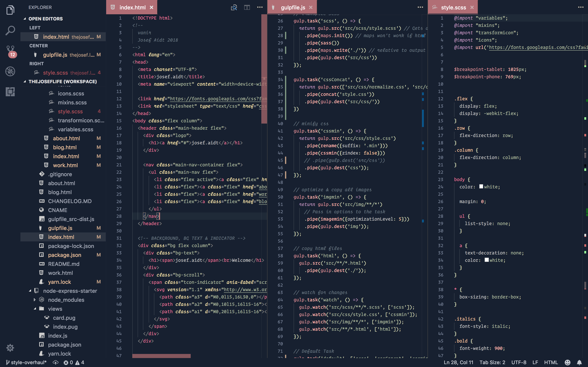This screenshot has width=588, height=367.
Task: Switch to the gulpfile.js tab
Action: pos(293,7)
